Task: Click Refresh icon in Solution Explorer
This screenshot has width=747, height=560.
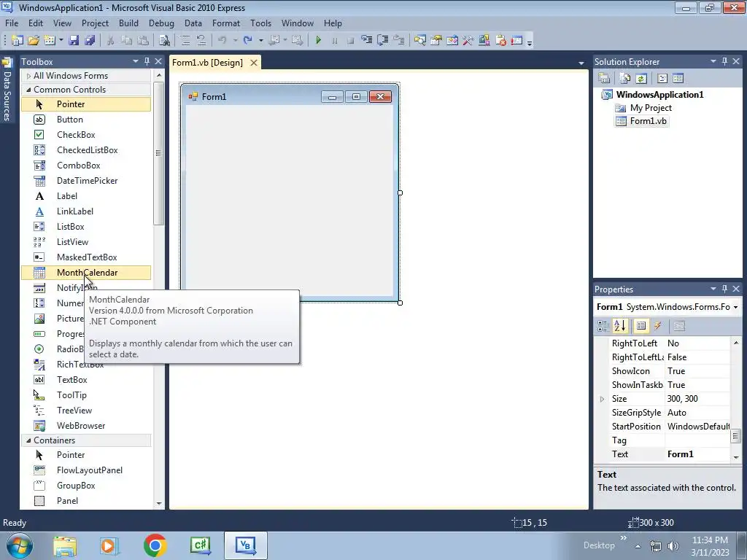Action: (x=641, y=78)
